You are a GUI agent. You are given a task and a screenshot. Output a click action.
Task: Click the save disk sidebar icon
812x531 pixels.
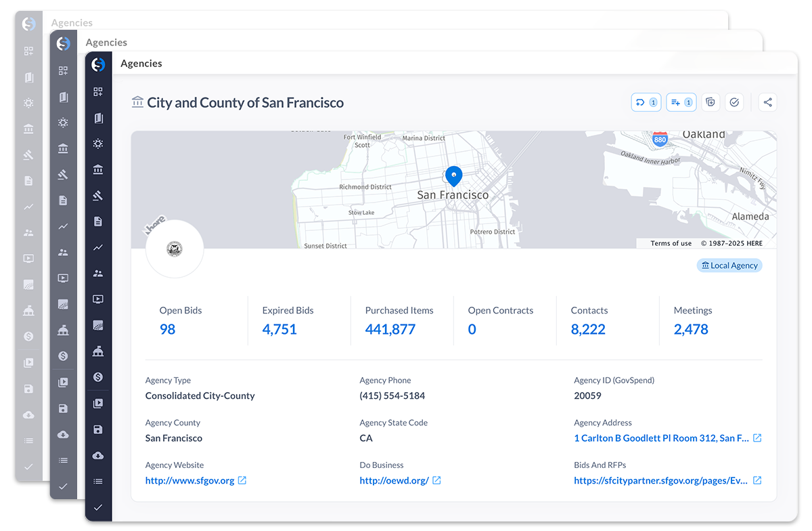(98, 429)
